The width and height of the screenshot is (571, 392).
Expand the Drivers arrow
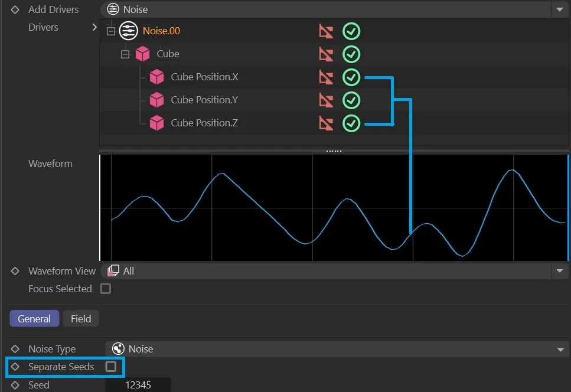pyautogui.click(x=94, y=27)
